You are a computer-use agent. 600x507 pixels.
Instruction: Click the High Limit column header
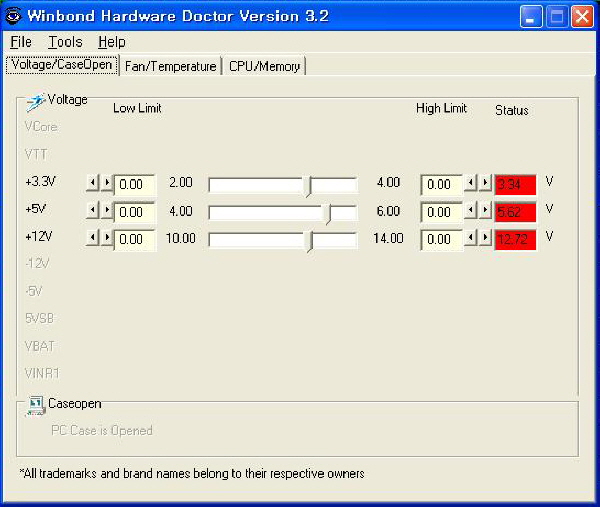click(x=442, y=108)
